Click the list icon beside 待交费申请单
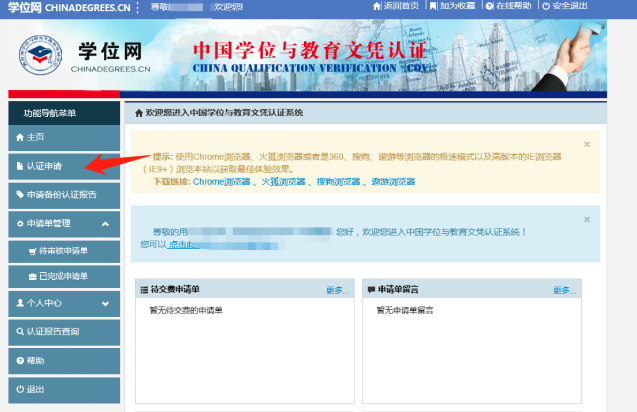Viewport: 637px width, 412px height. (x=144, y=290)
